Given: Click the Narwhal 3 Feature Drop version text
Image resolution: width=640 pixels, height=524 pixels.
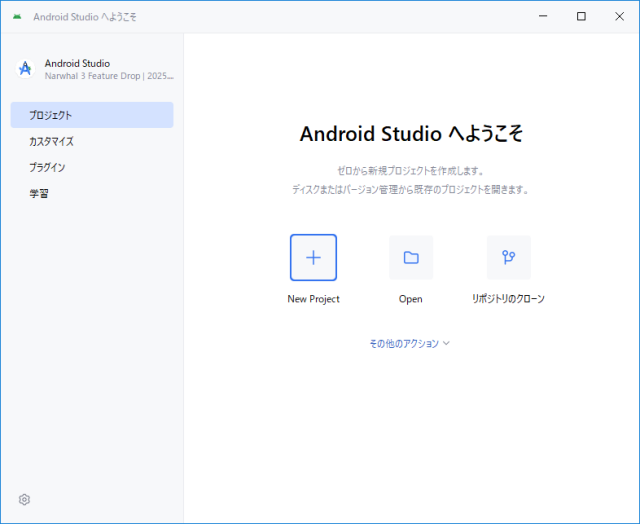Looking at the screenshot, I should [109, 76].
